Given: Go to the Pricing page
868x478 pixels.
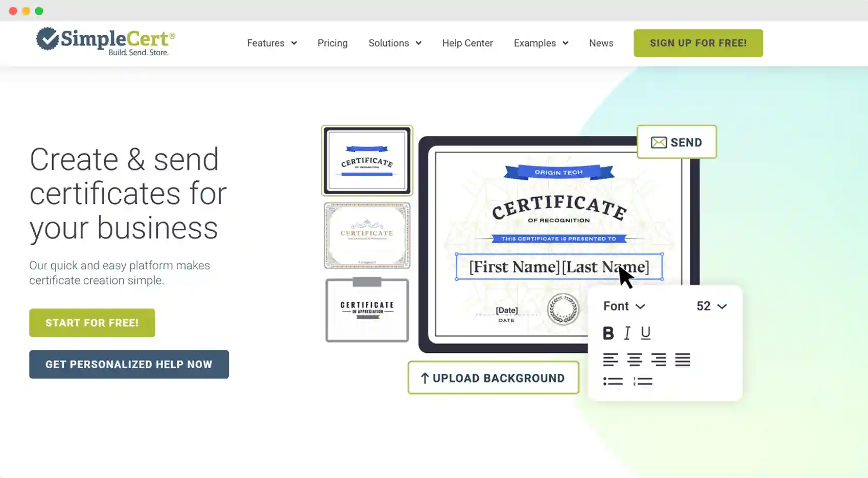Looking at the screenshot, I should (x=333, y=43).
